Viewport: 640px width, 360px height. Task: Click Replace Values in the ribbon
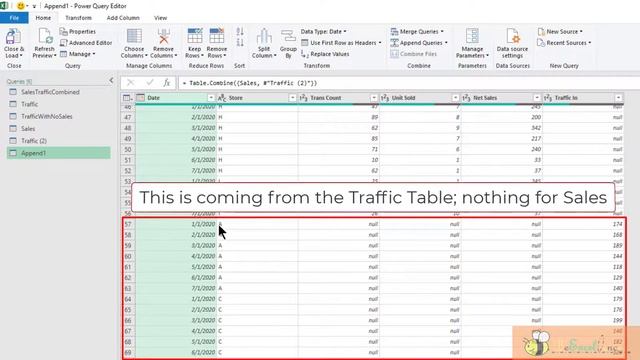[325, 54]
